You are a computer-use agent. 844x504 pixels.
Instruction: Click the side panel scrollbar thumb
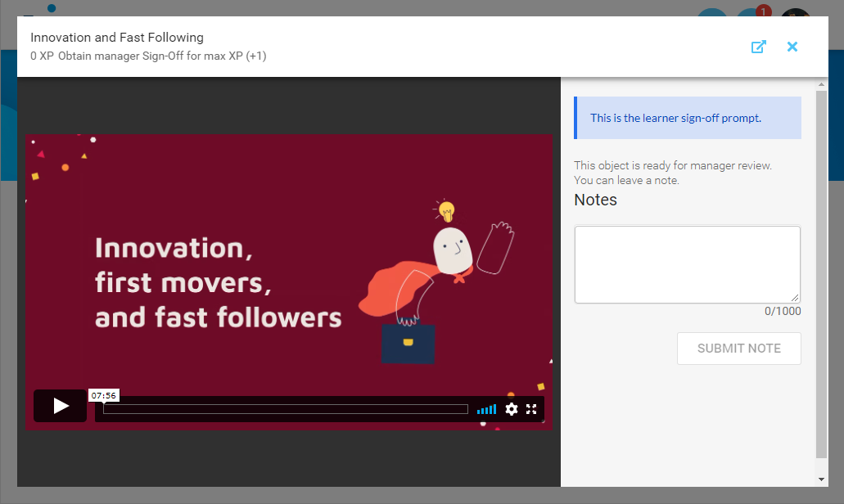point(821,274)
